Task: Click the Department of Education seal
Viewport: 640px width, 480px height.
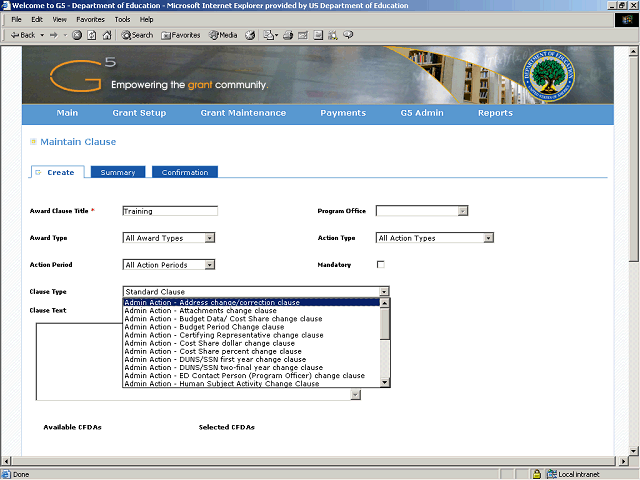Action: (549, 76)
